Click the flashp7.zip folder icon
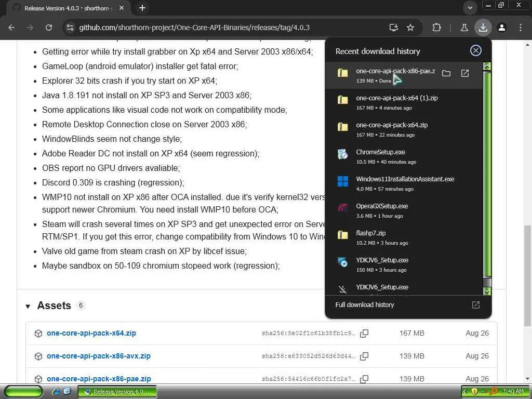532x399 pixels. (x=343, y=235)
